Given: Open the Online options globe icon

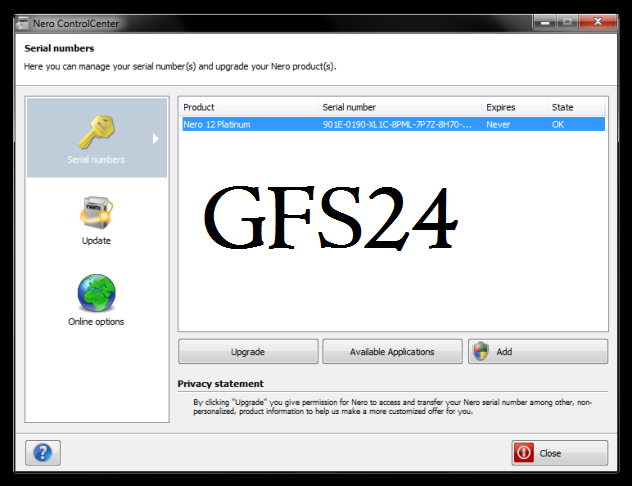Looking at the screenshot, I should pyautogui.click(x=96, y=293).
